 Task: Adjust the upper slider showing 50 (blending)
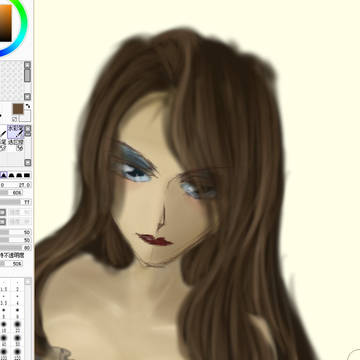click(16, 232)
